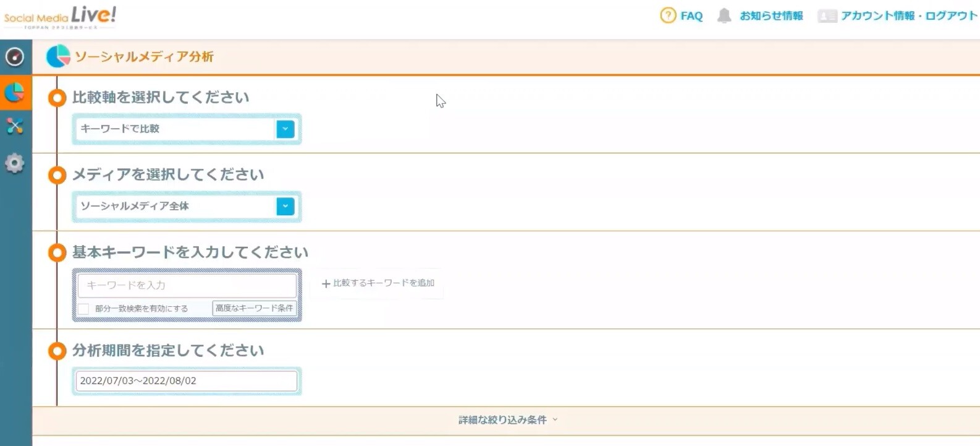Click the 分析期間を指定してください heading

pos(168,351)
